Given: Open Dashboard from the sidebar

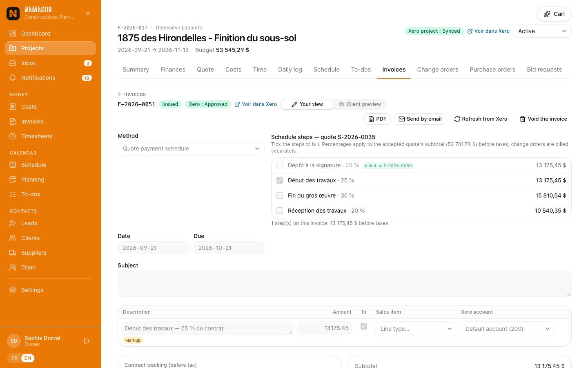Looking at the screenshot, I should click(50, 34).
